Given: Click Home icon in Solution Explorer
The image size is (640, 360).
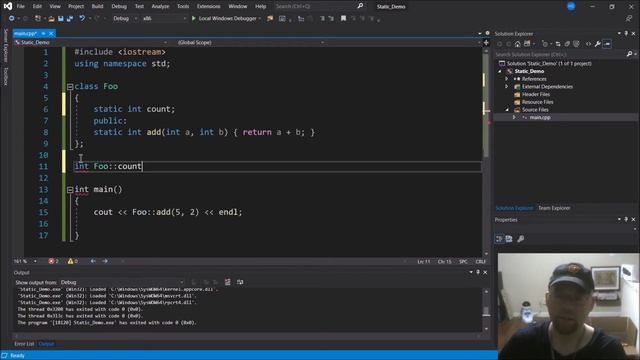Looking at the screenshot, I should [x=518, y=44].
